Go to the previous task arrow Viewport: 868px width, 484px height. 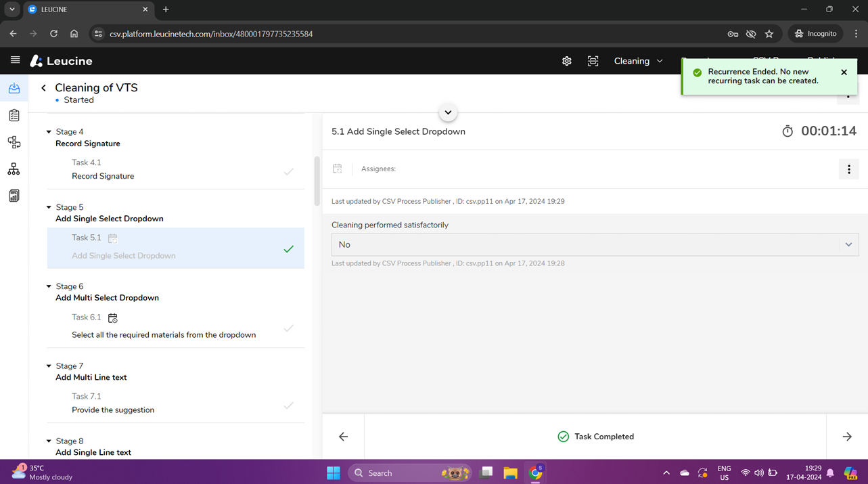[x=344, y=437]
